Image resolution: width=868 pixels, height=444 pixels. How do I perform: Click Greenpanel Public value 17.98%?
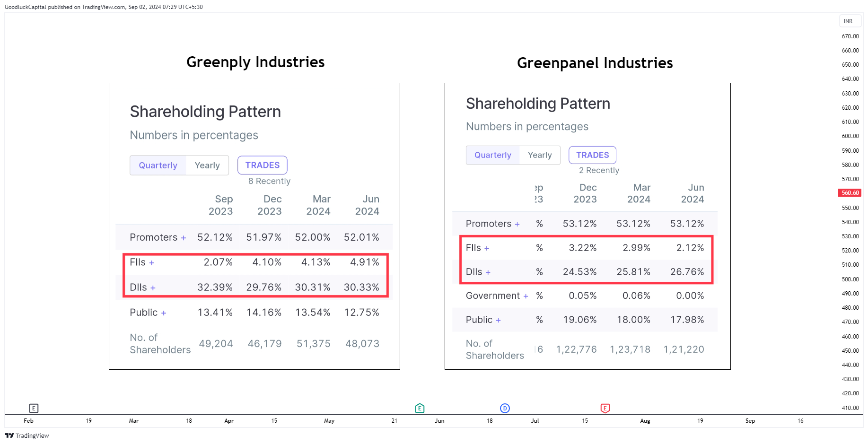(687, 320)
